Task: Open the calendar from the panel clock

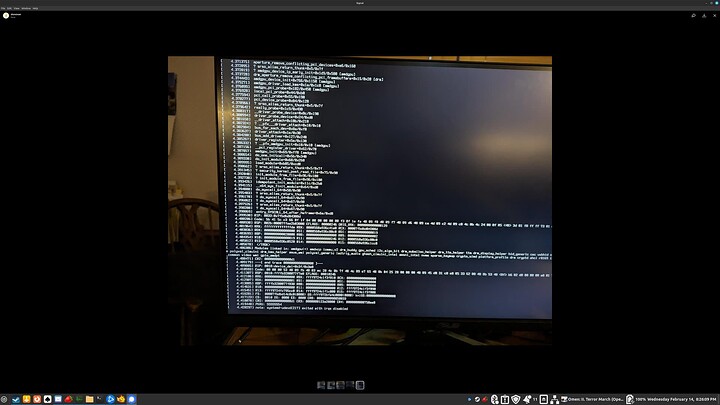Action: pyautogui.click(x=682, y=399)
